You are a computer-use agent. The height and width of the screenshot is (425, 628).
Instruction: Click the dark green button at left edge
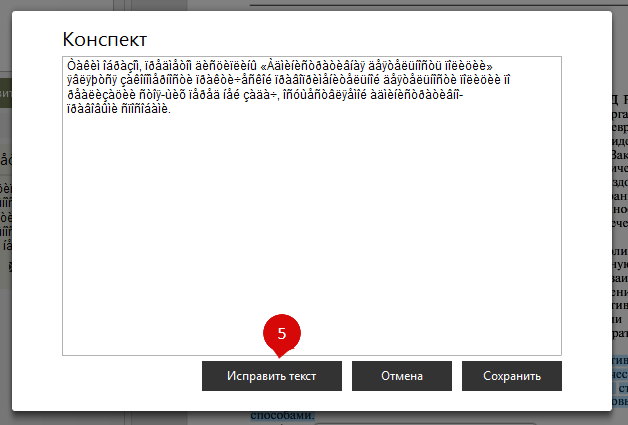click(x=5, y=93)
